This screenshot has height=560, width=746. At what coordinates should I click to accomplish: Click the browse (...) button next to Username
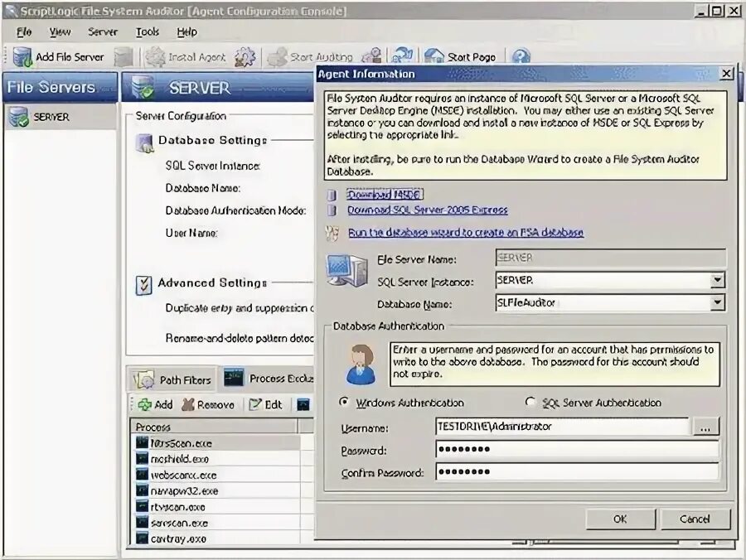[705, 427]
